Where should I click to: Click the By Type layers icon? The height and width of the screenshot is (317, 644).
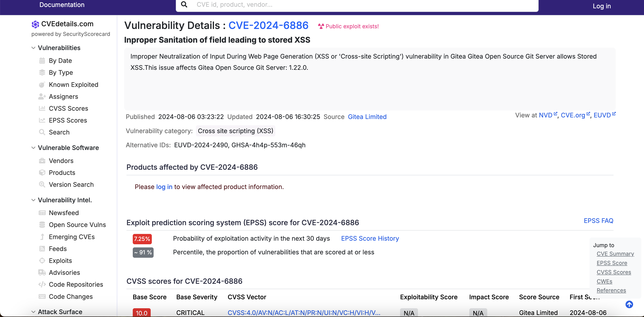tap(42, 73)
